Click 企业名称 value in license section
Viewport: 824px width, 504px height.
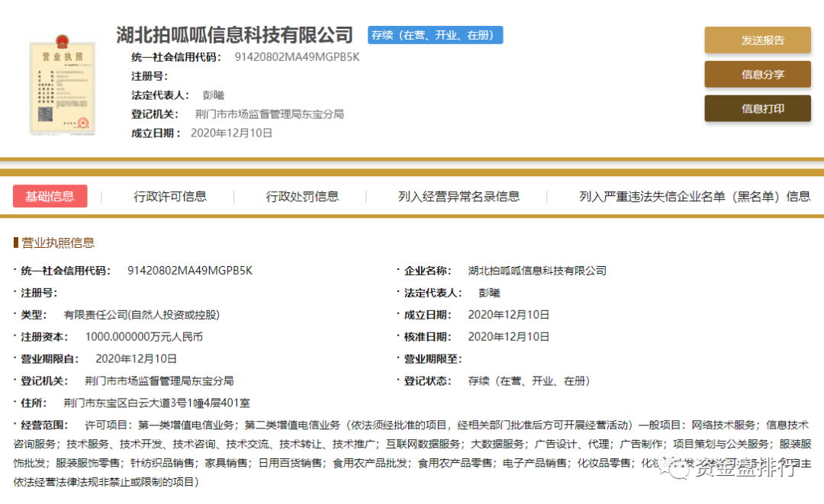537,271
